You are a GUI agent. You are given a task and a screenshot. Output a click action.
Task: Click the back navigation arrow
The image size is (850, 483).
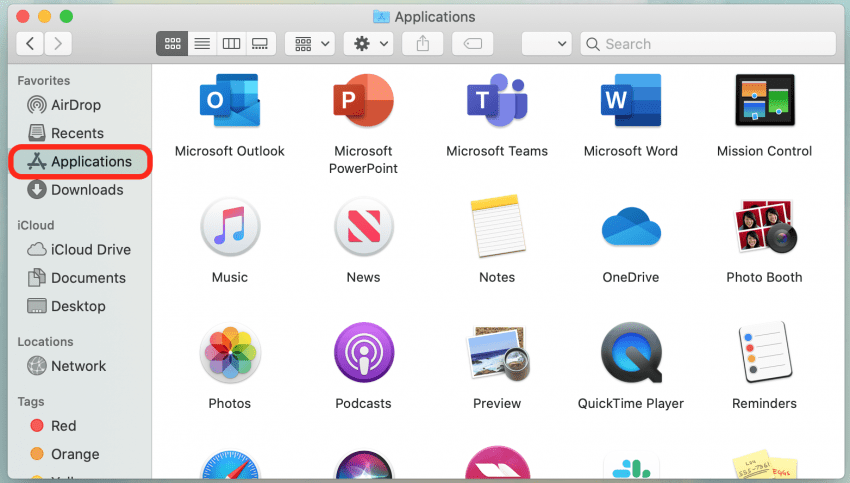point(30,44)
